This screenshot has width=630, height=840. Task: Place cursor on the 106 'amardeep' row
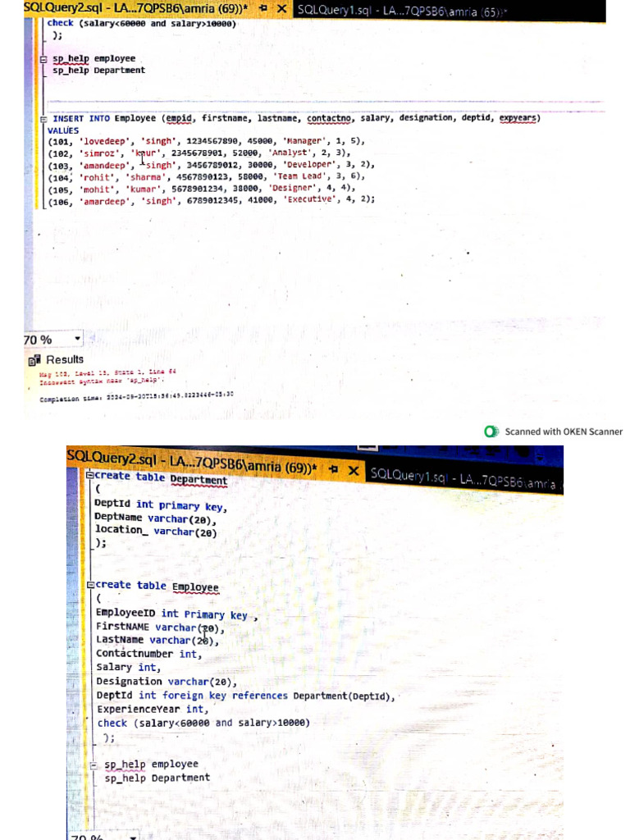point(211,200)
